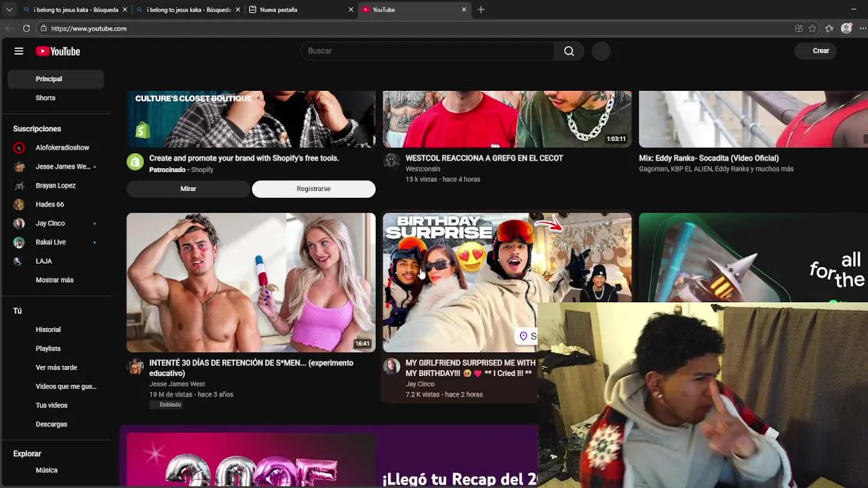Open Jesse James West subscription in the sidebar
This screenshot has width=868, height=488.
(x=56, y=167)
